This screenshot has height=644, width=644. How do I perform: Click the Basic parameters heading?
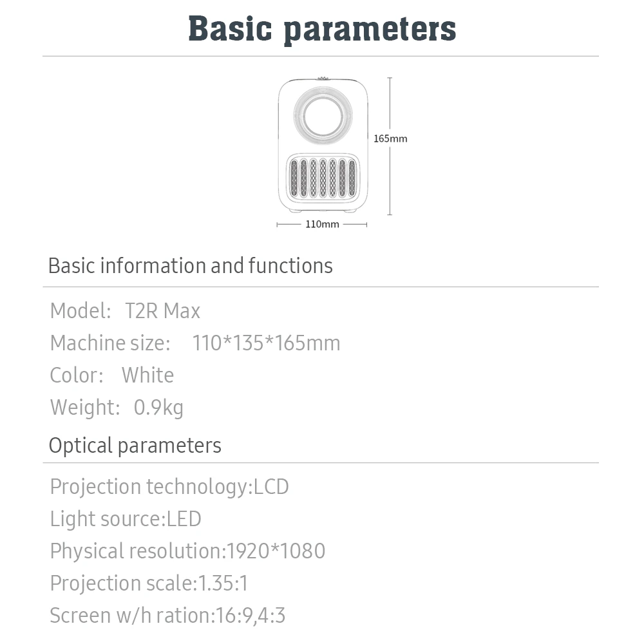click(322, 29)
